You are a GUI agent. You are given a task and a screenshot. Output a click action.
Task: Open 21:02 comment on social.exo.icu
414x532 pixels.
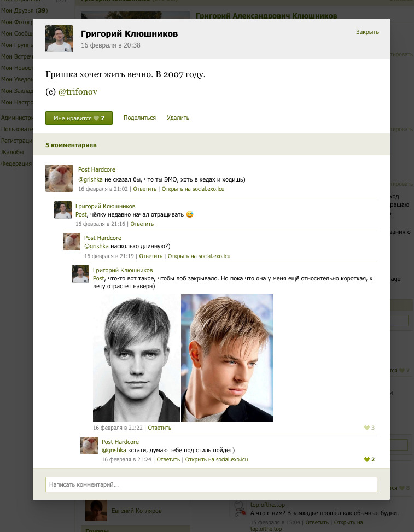[x=193, y=189]
